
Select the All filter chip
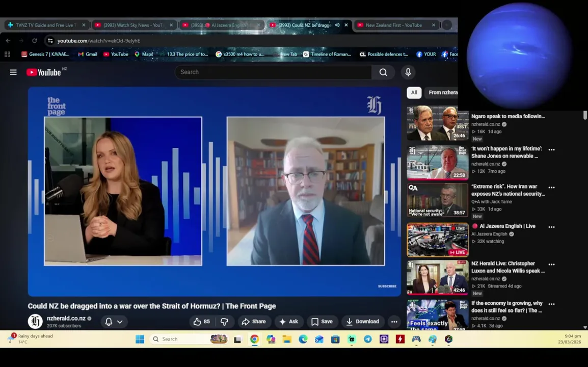click(x=414, y=92)
